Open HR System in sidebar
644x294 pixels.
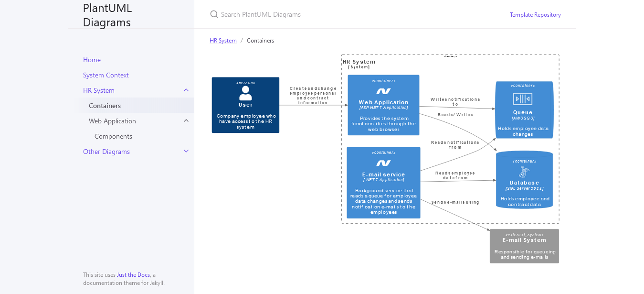(99, 90)
